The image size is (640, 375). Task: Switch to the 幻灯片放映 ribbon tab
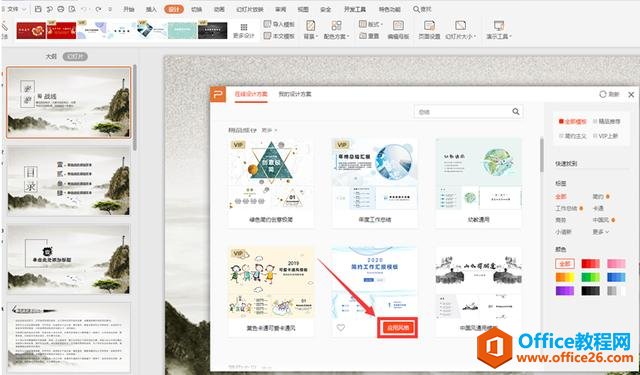point(250,9)
